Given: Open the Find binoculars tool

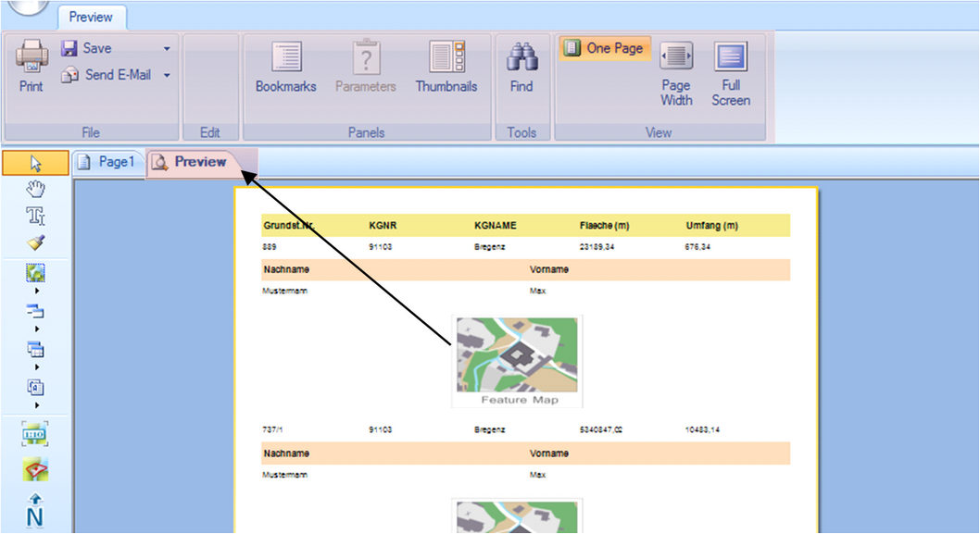Looking at the screenshot, I should coord(521,68).
